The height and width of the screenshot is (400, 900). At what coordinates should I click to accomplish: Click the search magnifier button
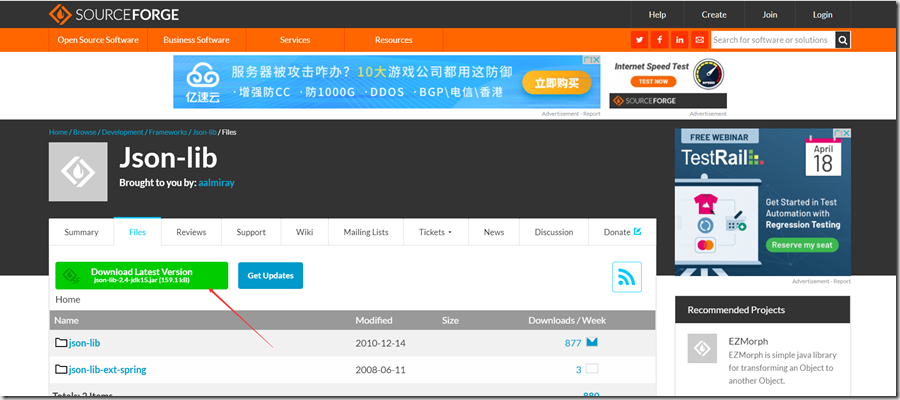click(x=843, y=40)
